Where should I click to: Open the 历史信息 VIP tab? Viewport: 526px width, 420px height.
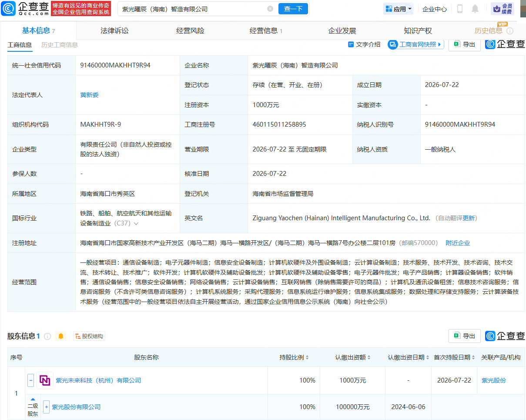(x=488, y=30)
